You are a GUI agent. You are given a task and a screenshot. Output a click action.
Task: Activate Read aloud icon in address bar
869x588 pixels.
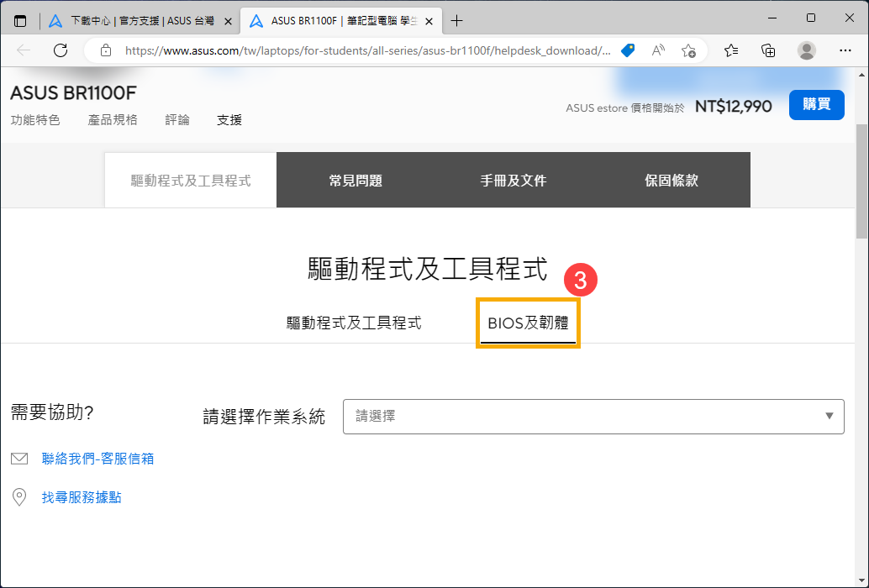click(x=658, y=50)
